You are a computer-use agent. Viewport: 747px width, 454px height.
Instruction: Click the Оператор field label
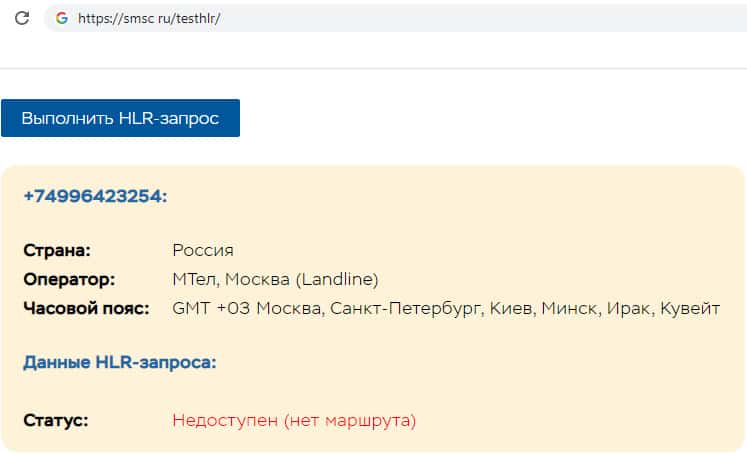click(x=69, y=279)
